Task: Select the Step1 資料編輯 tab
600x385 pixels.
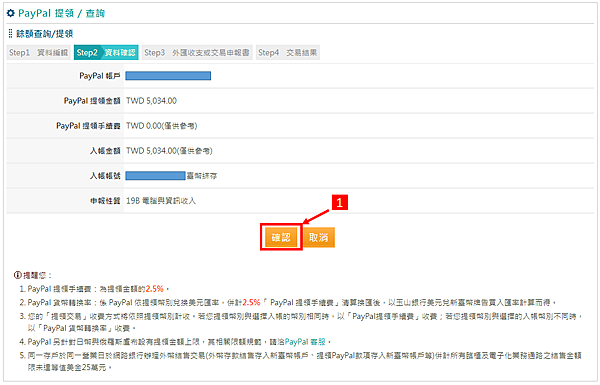Action: (38, 52)
